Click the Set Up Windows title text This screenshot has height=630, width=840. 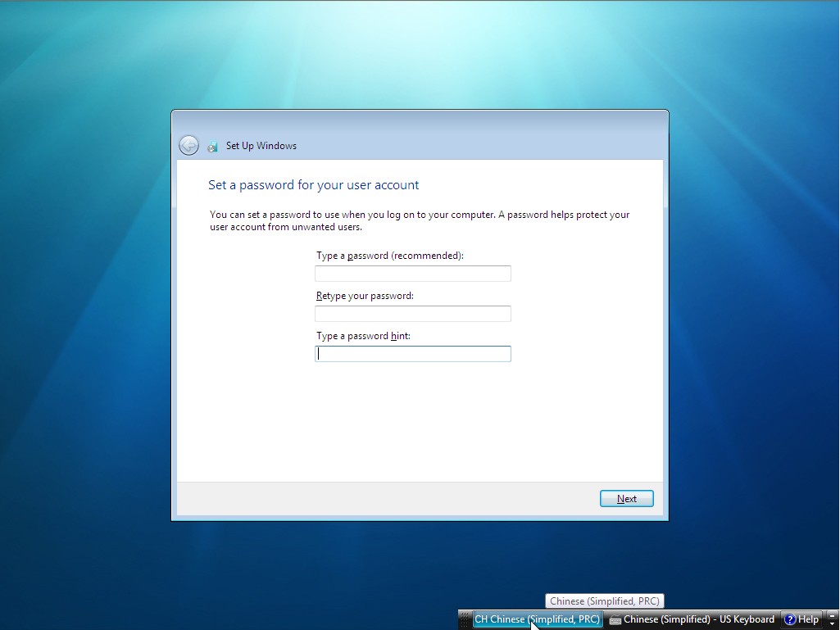pyautogui.click(x=261, y=145)
